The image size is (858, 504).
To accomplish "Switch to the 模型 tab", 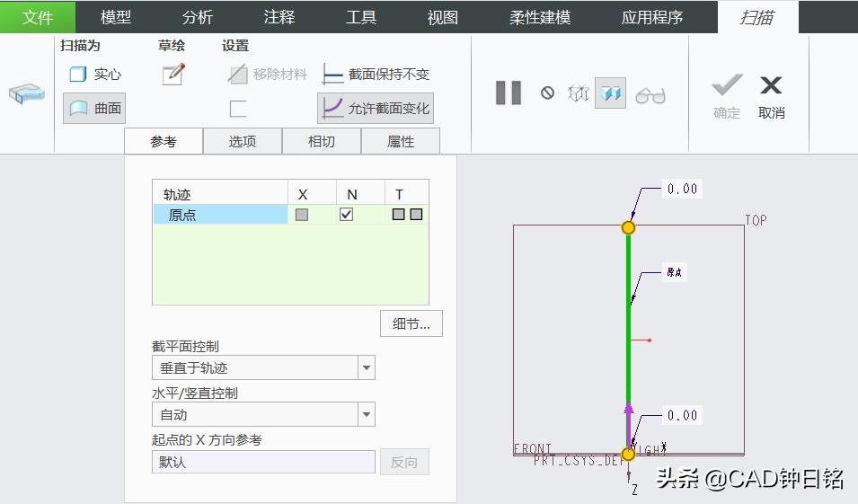I will (116, 17).
